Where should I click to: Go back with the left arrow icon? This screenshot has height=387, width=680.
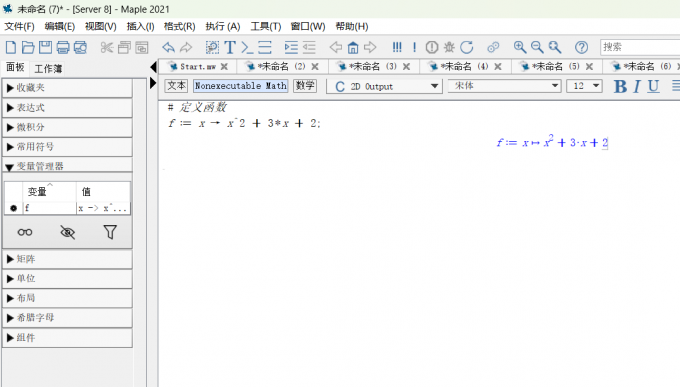[336, 47]
